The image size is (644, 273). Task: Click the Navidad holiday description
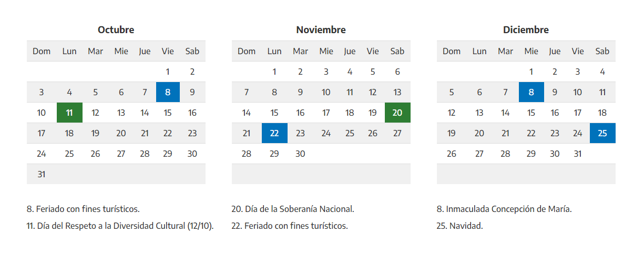[x=459, y=226]
